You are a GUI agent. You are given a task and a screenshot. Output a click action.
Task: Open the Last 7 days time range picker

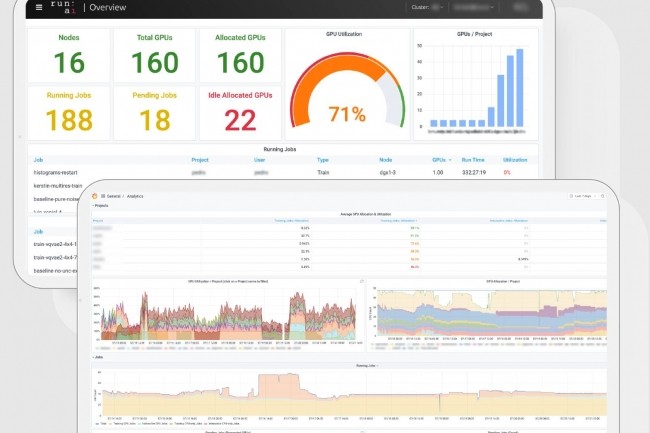click(x=582, y=196)
